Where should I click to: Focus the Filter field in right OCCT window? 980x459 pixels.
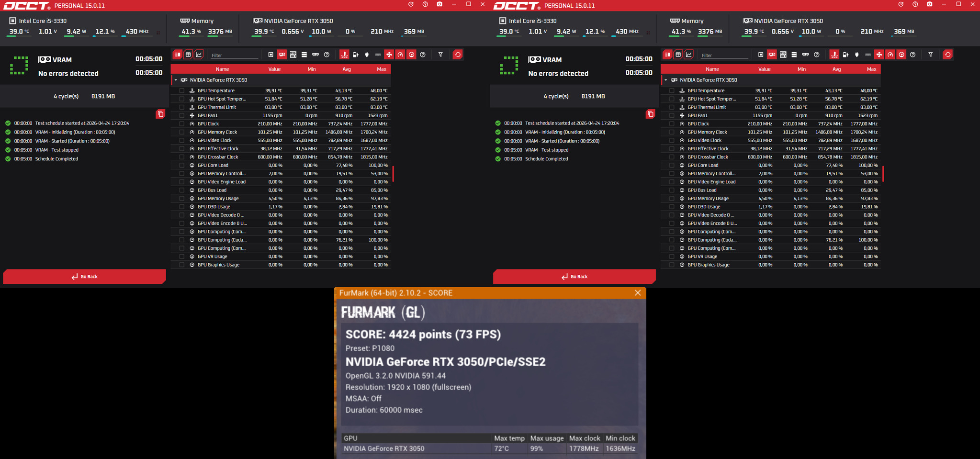(x=724, y=55)
